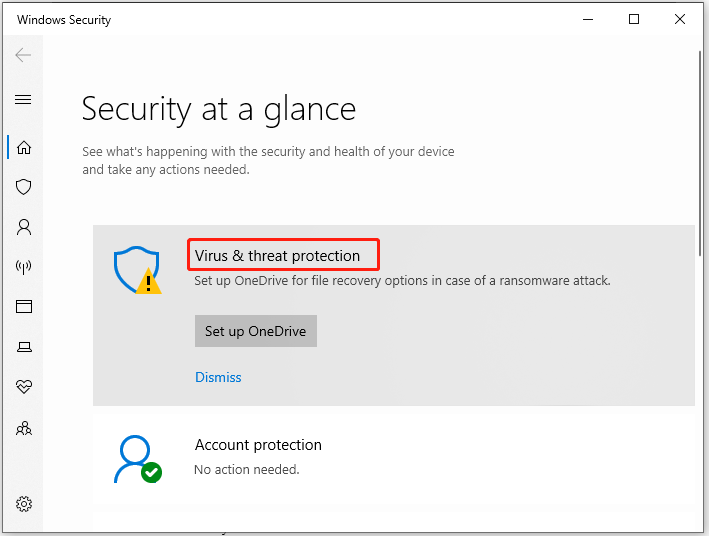Maximize the Windows Security window
The image size is (709, 536).
633,19
